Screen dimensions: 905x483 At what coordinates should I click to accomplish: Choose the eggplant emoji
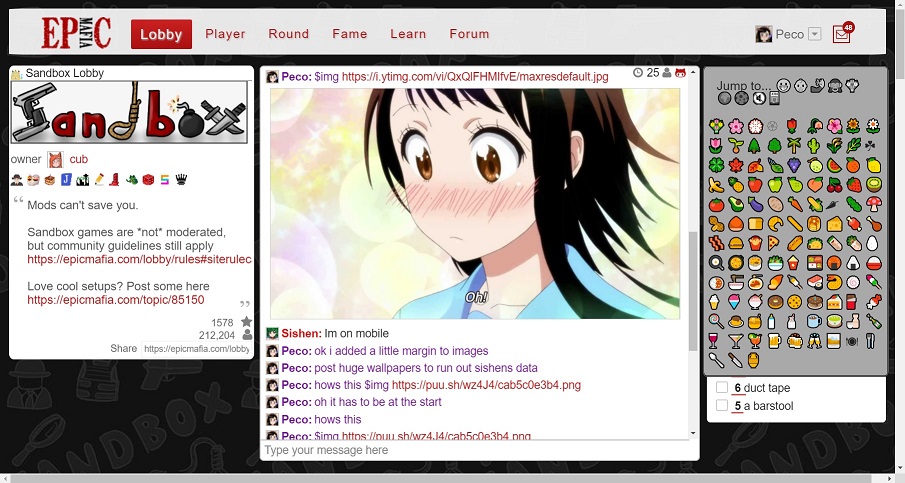click(755, 204)
